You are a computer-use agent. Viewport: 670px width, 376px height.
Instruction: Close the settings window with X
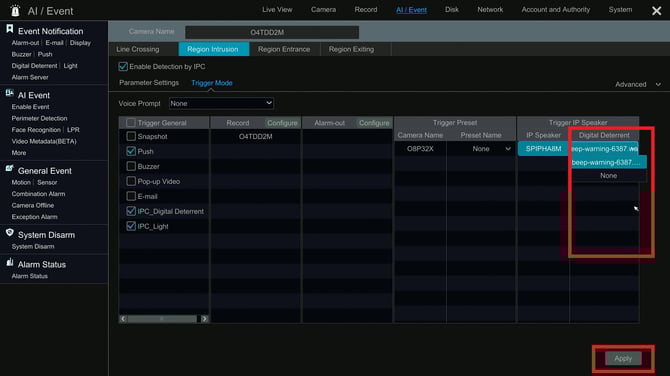click(657, 11)
